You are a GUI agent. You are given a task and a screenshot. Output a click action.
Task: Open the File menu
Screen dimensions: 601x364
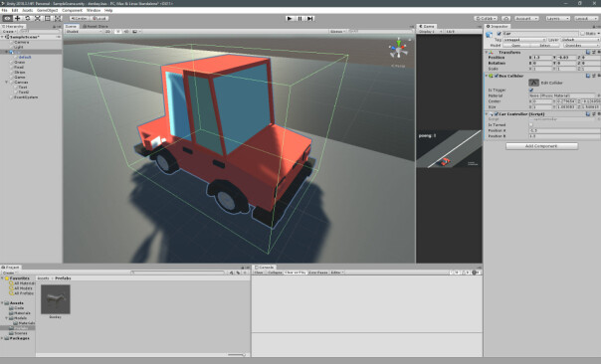(x=5, y=10)
